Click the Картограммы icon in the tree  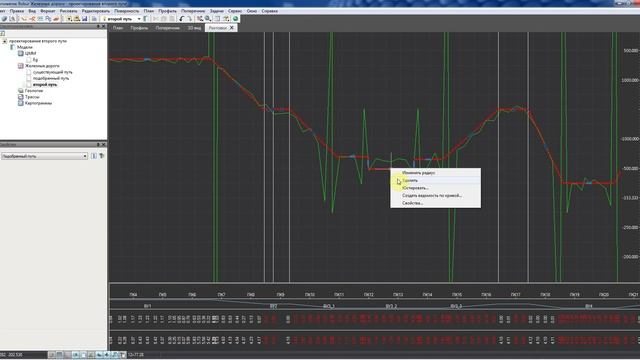(x=20, y=103)
